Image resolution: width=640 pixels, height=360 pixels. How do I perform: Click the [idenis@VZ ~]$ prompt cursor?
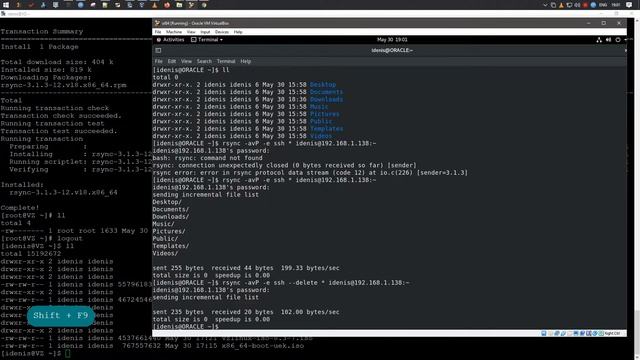[68, 354]
